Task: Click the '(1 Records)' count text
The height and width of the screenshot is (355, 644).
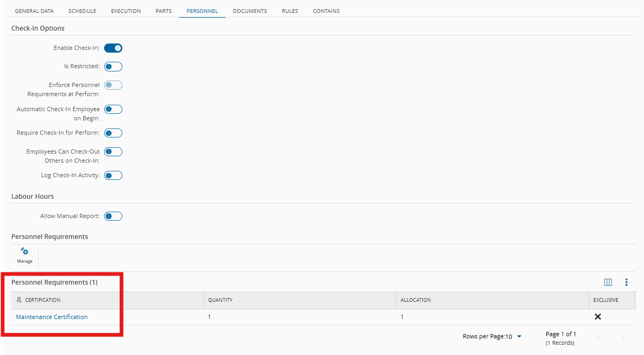Action: (560, 343)
